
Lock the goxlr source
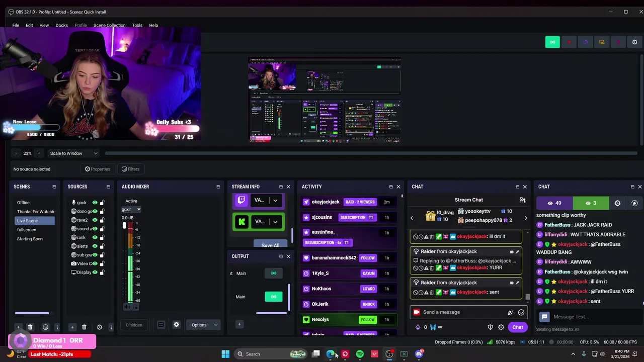click(102, 203)
